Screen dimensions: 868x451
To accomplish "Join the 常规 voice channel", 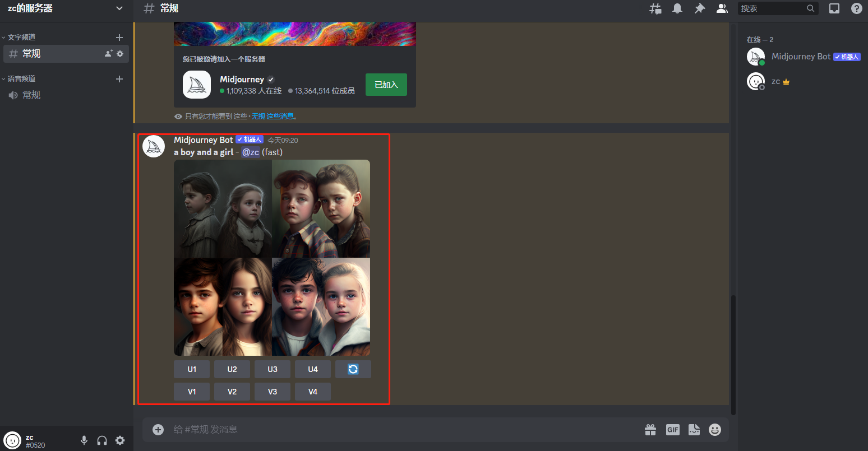I will (x=31, y=95).
